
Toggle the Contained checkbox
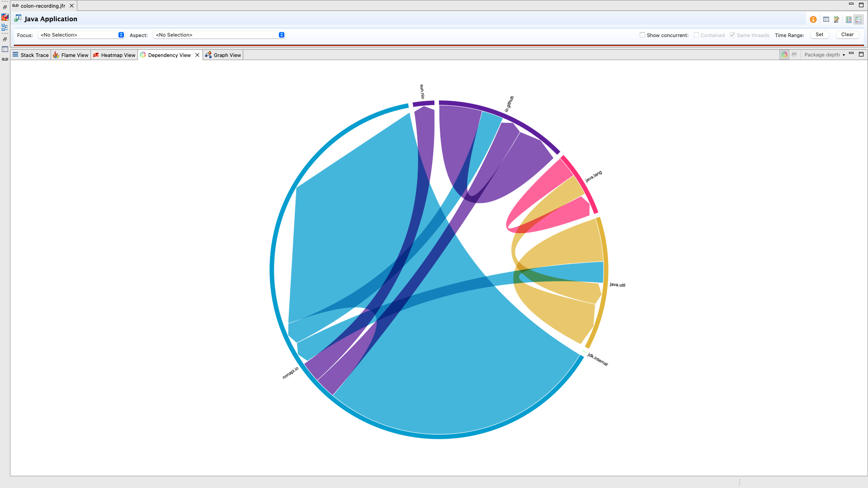[696, 35]
